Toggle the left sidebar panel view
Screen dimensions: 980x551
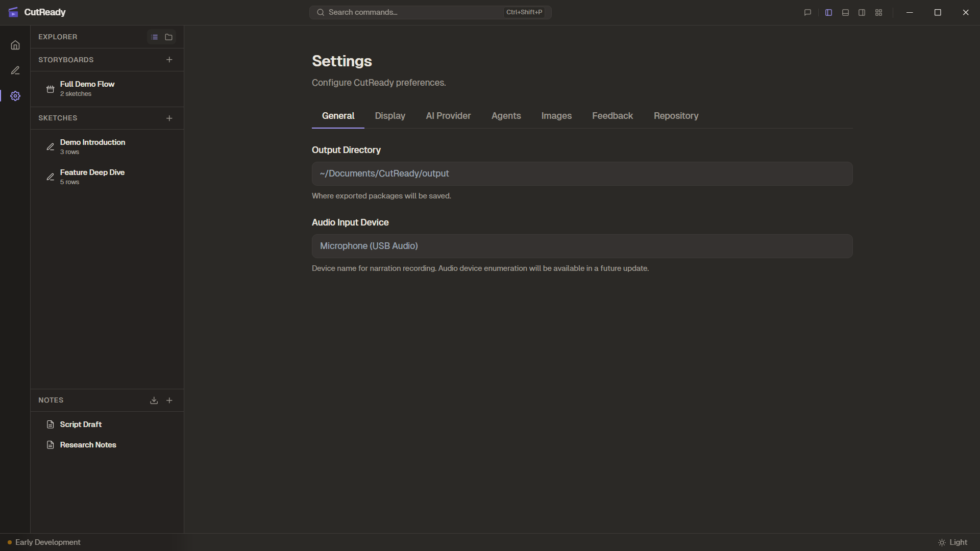pos(828,12)
